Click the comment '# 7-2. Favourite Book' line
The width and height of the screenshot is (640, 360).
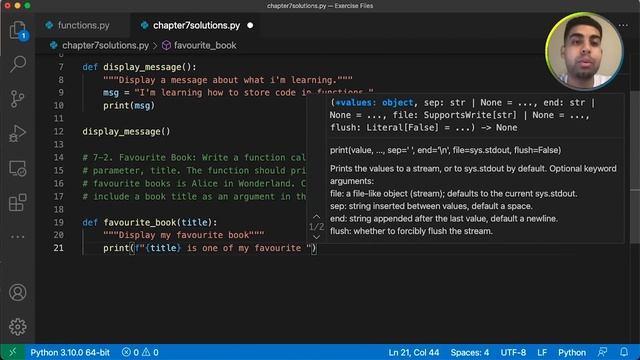pos(194,157)
